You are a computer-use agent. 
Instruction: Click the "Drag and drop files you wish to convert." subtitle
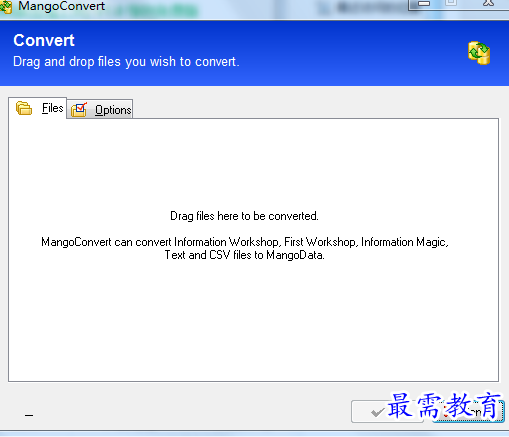pos(126,62)
